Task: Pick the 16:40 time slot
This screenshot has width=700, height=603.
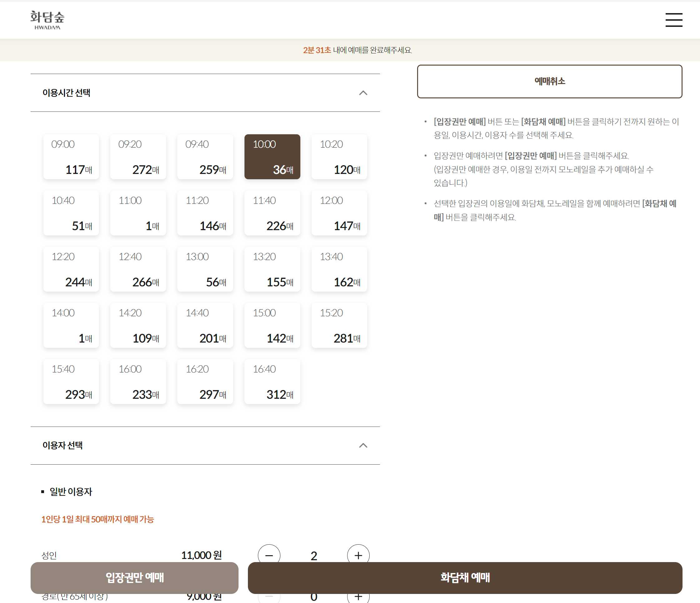Action: pyautogui.click(x=272, y=381)
